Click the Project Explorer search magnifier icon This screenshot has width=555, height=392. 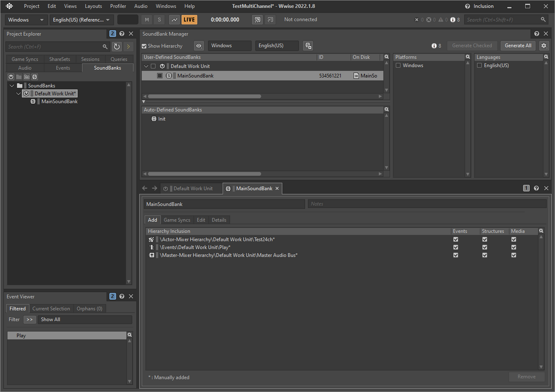coord(105,47)
